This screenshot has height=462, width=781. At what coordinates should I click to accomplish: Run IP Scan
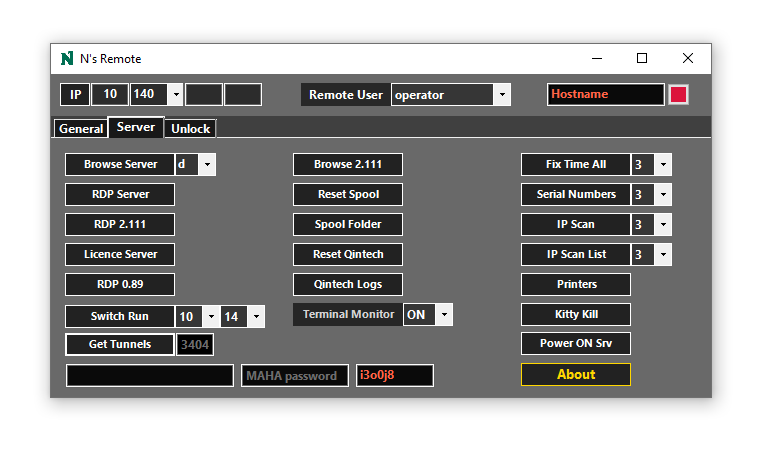click(576, 224)
